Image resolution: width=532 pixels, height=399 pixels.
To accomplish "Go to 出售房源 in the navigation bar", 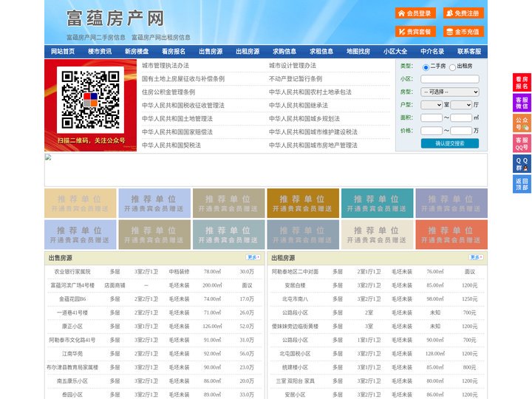I will pyautogui.click(x=211, y=52).
